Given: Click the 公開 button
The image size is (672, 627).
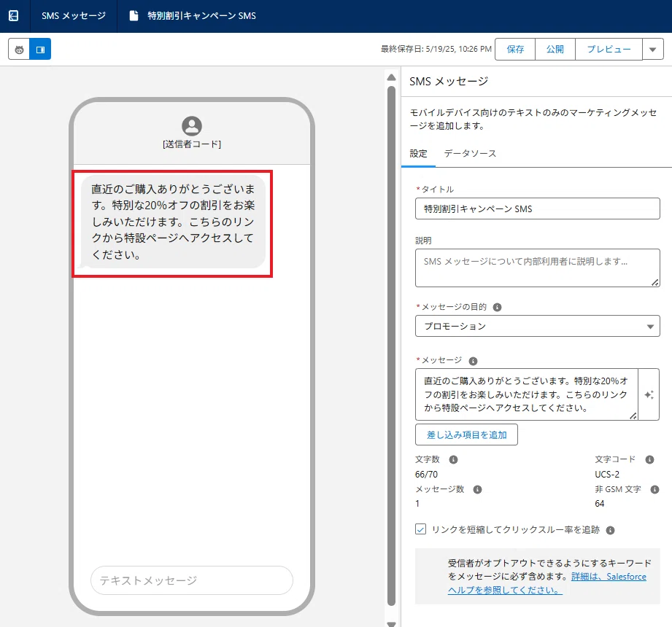Looking at the screenshot, I should click(555, 50).
